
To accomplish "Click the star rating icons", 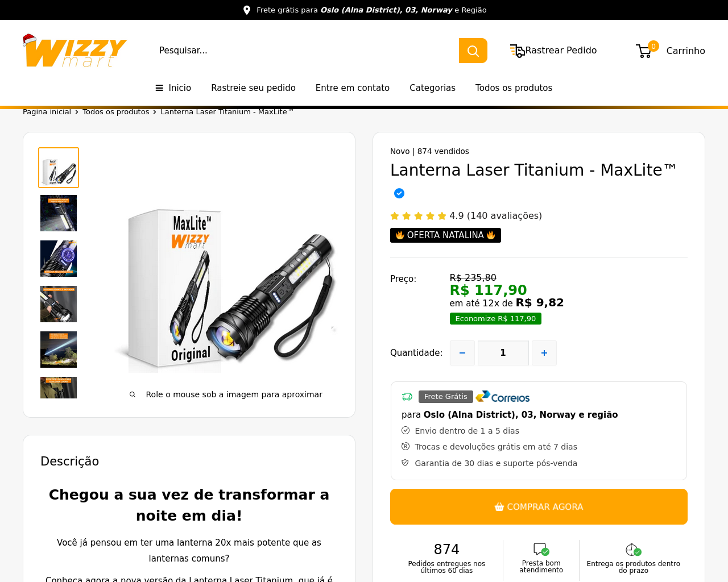I will (x=418, y=216).
